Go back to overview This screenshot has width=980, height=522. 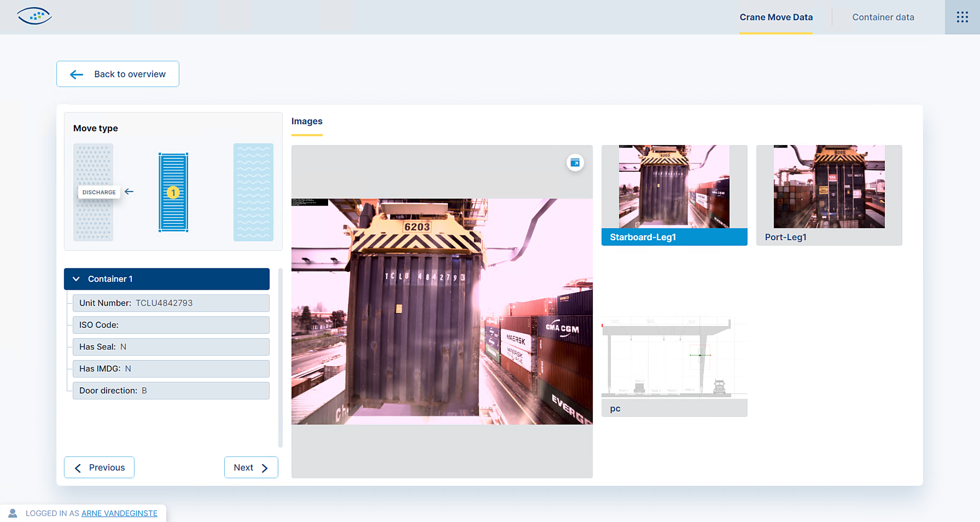[x=118, y=74]
